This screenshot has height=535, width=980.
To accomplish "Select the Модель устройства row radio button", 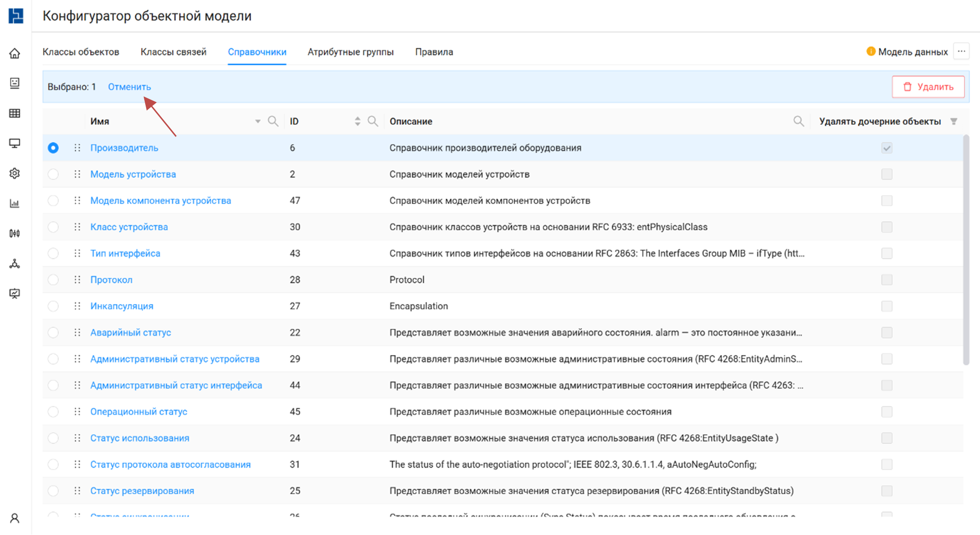I will click(x=53, y=174).
